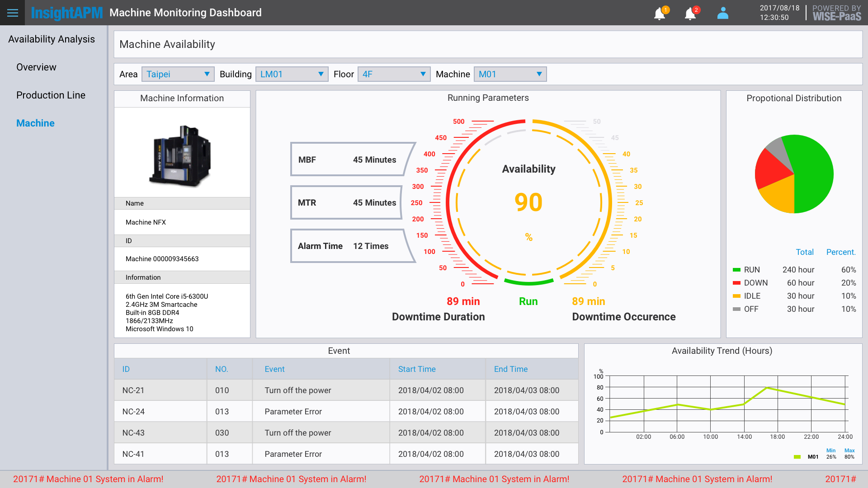This screenshot has height=488, width=868.
Task: Click the orange 89 min downtime occurrence
Action: tap(589, 301)
